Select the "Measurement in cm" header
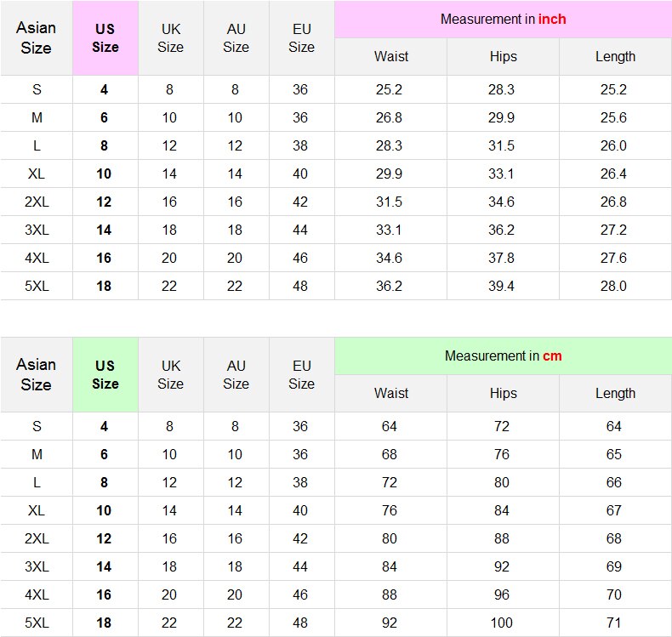This screenshot has width=672, height=637. click(x=503, y=355)
